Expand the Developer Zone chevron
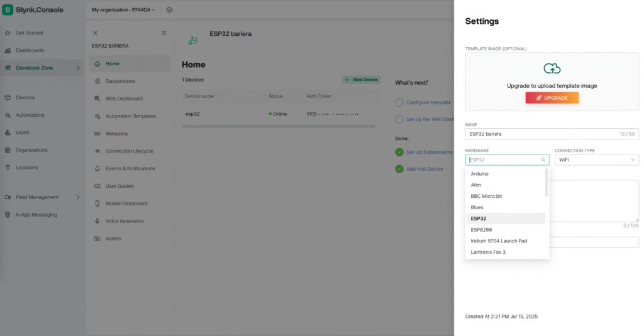 point(78,68)
